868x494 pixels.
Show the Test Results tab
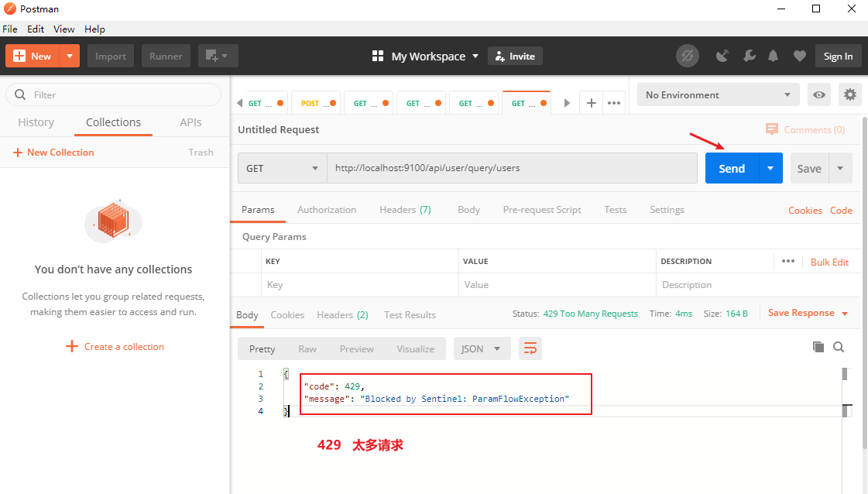(x=410, y=314)
